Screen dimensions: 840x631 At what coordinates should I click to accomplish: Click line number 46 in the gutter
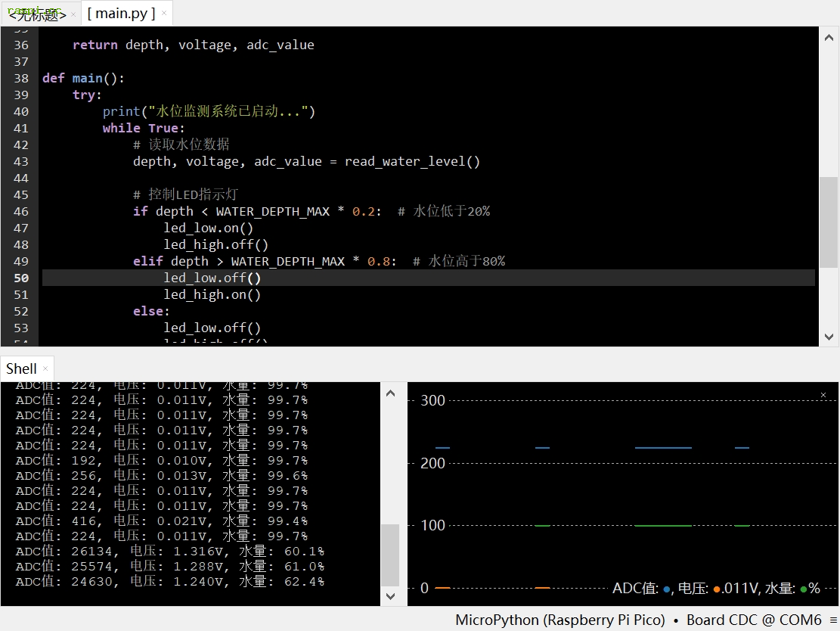click(x=20, y=211)
